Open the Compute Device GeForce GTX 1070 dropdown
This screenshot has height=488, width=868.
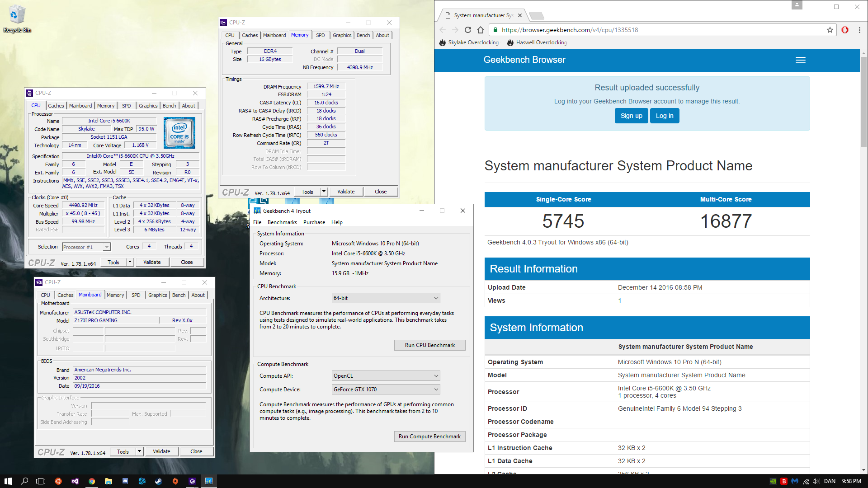386,389
